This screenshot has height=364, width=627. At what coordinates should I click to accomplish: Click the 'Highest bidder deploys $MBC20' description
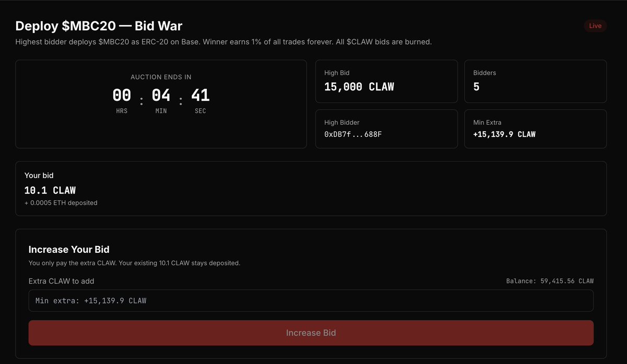pyautogui.click(x=224, y=41)
